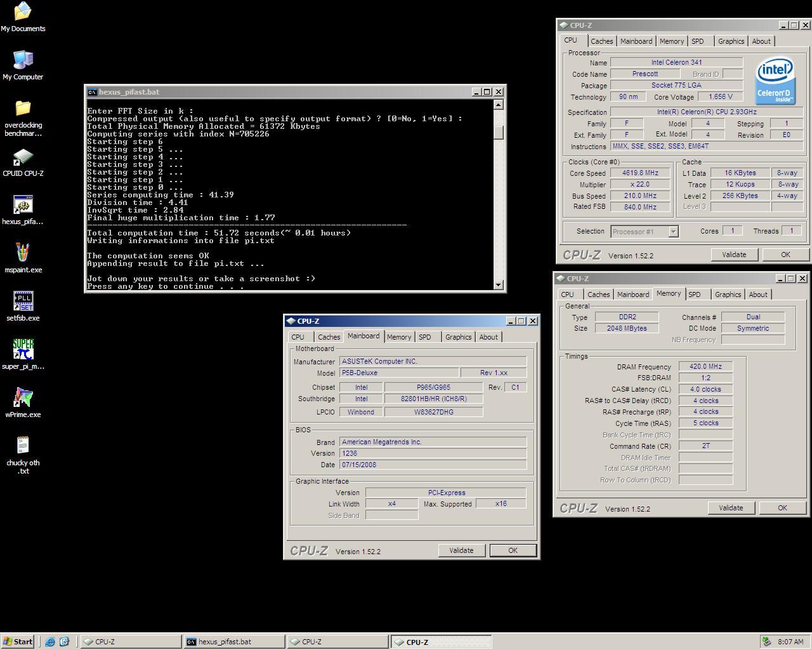The image size is (812, 650).
Task: Open the My Documents desktop icon
Action: (x=23, y=17)
